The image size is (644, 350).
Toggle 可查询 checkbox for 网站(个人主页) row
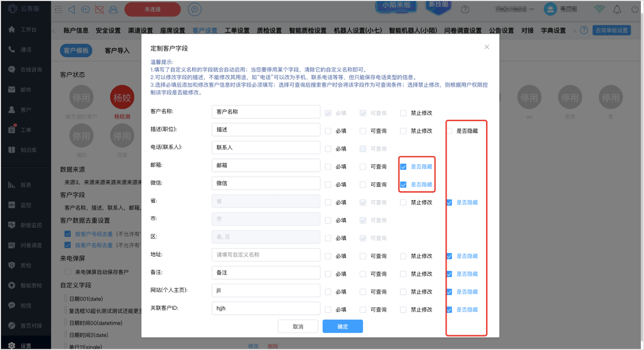point(363,292)
